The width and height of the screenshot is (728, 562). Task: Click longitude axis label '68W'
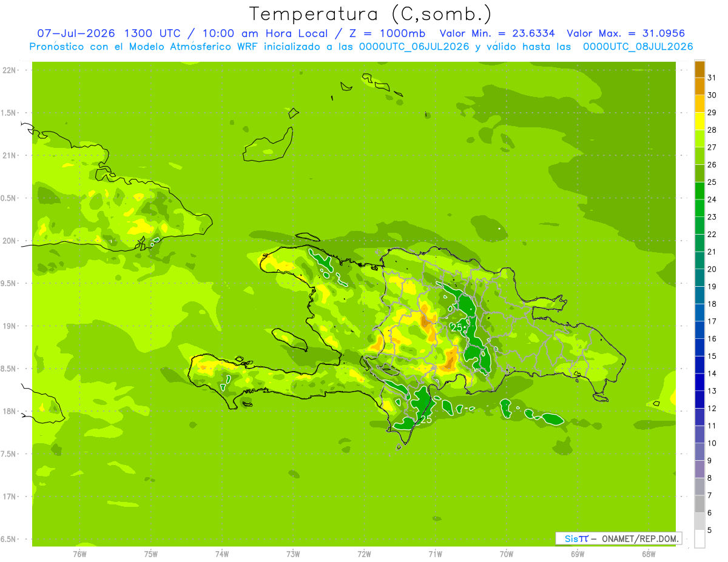click(x=649, y=554)
